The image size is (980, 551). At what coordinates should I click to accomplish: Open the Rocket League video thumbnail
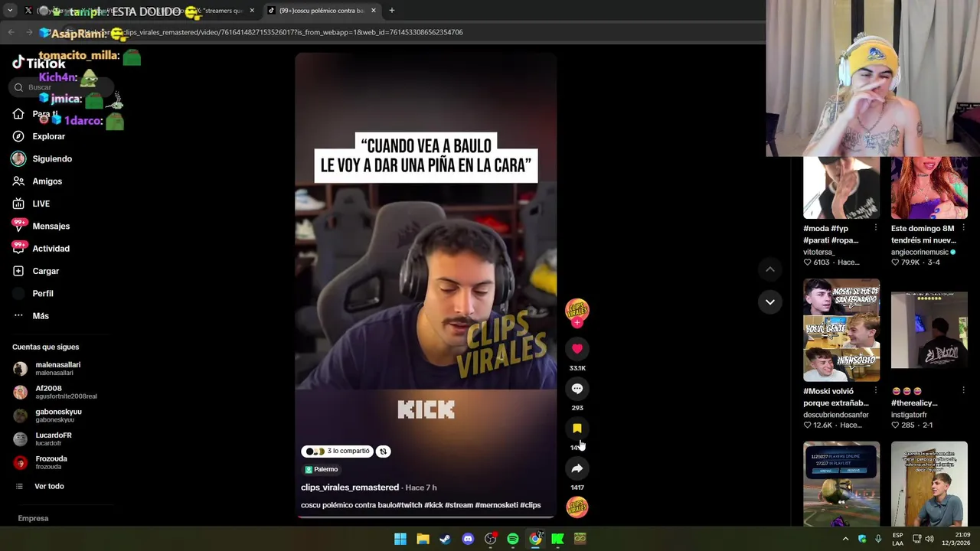click(x=841, y=484)
